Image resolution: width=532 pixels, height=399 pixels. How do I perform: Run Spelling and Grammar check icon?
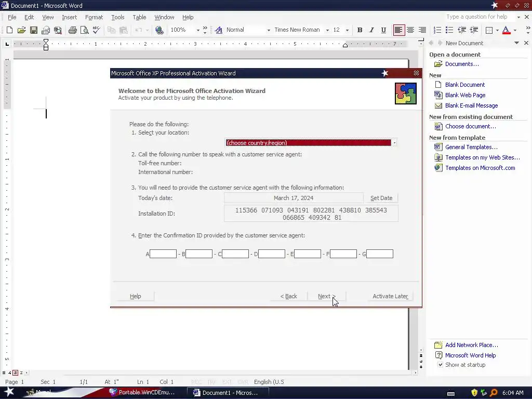coord(96,30)
